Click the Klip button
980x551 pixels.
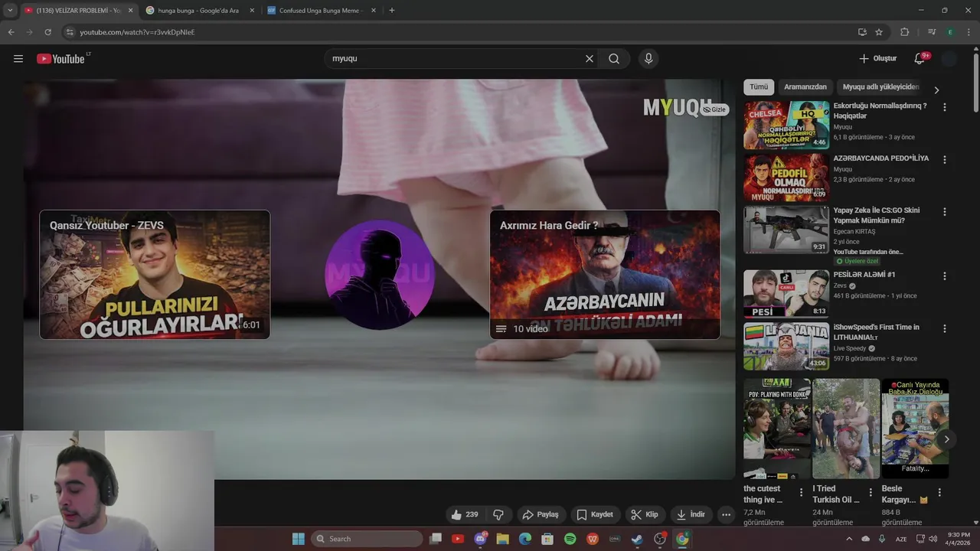tap(645, 514)
